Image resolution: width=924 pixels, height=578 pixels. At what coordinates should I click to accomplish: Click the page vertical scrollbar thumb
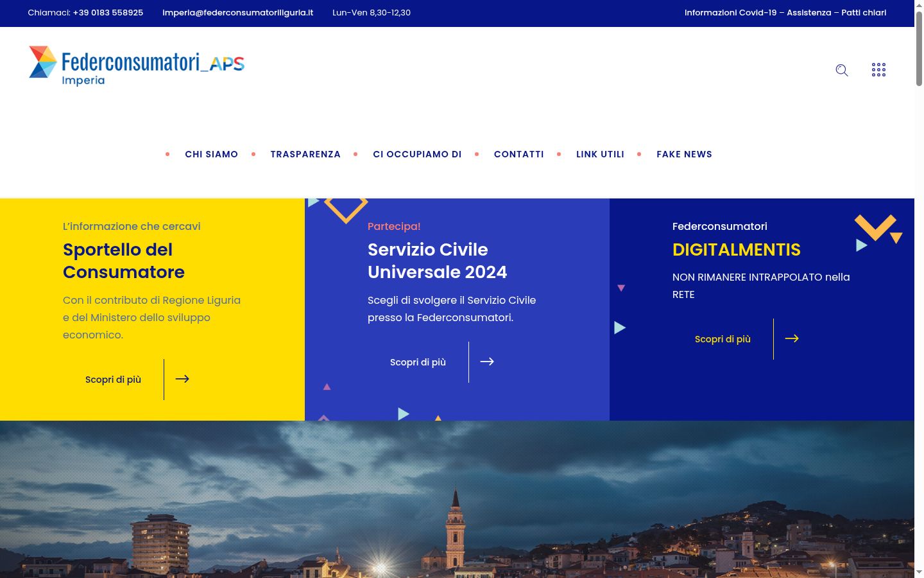pyautogui.click(x=919, y=48)
